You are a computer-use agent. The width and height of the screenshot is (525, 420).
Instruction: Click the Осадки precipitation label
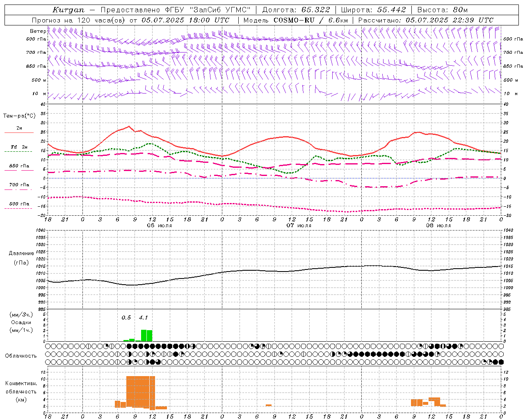click(21, 322)
